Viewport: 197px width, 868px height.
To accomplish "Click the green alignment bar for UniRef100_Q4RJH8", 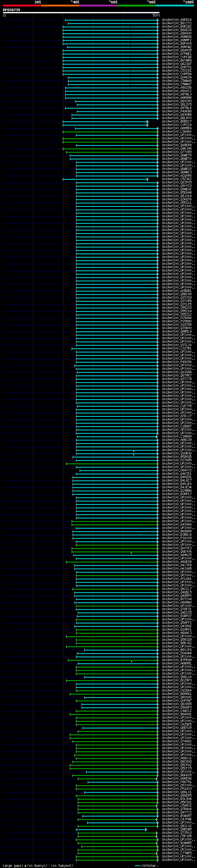I will point(111,149).
